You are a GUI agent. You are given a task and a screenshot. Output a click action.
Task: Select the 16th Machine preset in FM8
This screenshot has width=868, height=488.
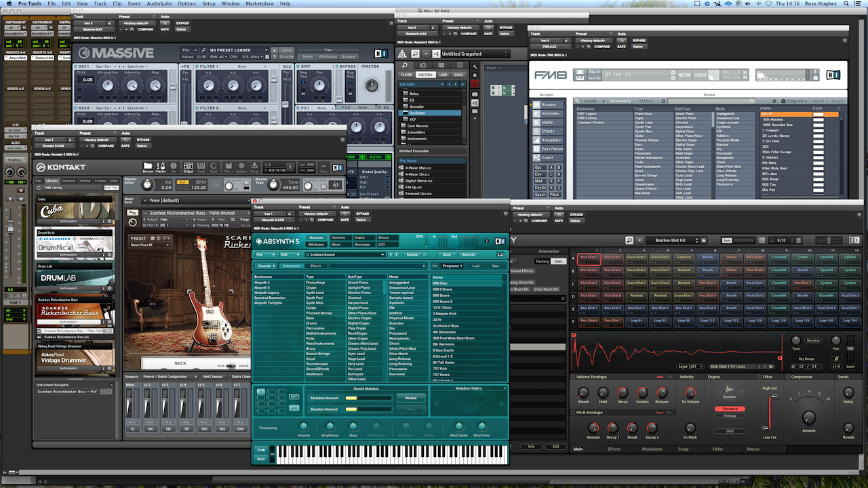pos(785,119)
